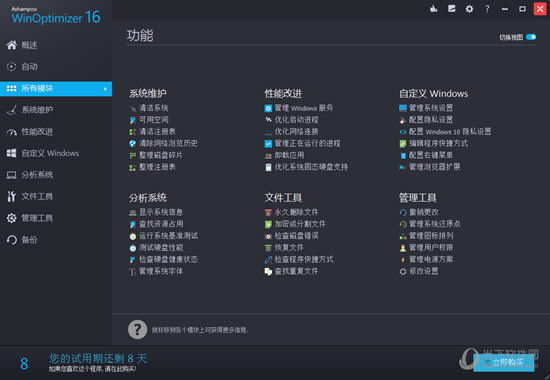The width and height of the screenshot is (550, 380).
Task: Click the 整理磁盘碎片 icon
Action: 132,155
